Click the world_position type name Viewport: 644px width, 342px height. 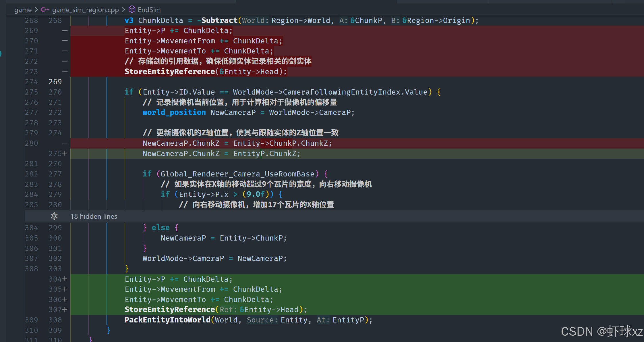point(174,112)
